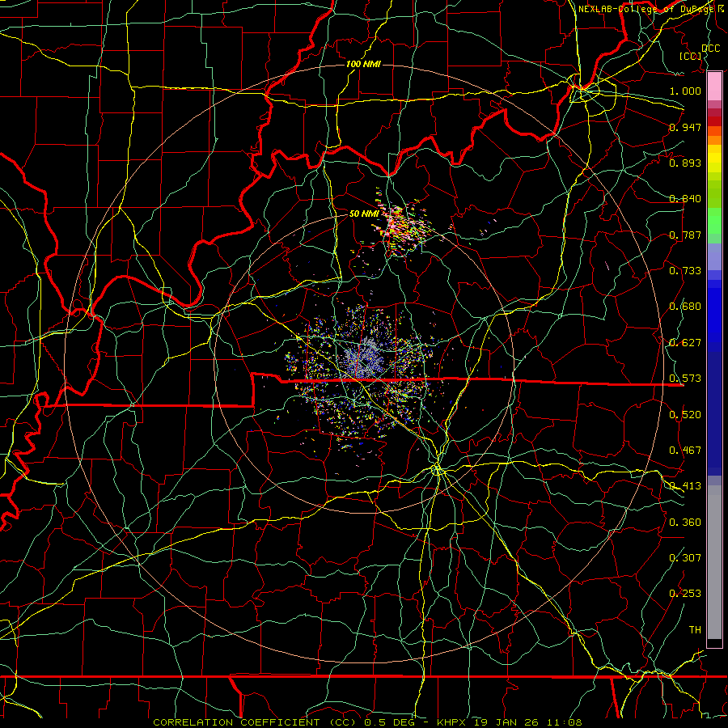Screen dimensions: 728x728
Task: Click the DCC product label above colorbar
Action: click(x=710, y=49)
